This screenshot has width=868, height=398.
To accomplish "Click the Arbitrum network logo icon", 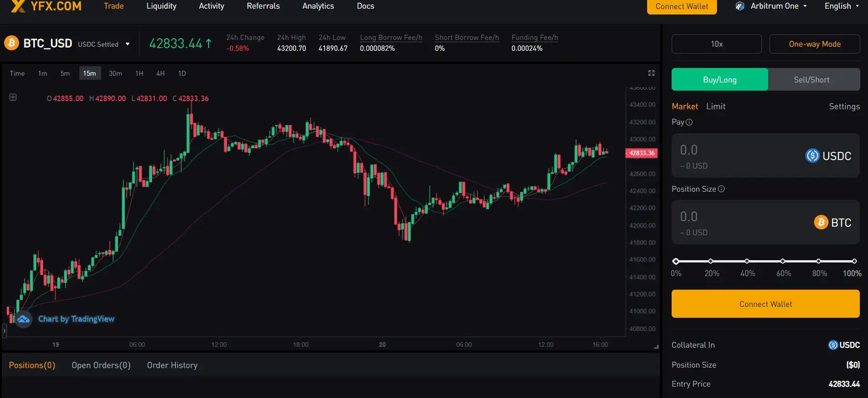I will click(x=740, y=6).
